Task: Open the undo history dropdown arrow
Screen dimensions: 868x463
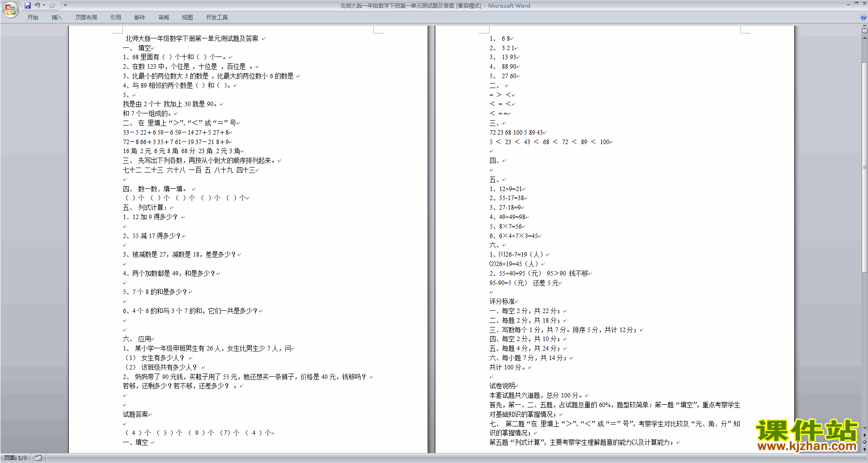Action: tap(44, 5)
